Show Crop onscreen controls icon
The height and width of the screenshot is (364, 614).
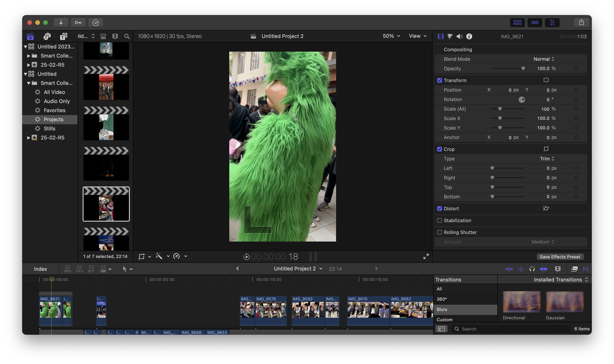546,149
